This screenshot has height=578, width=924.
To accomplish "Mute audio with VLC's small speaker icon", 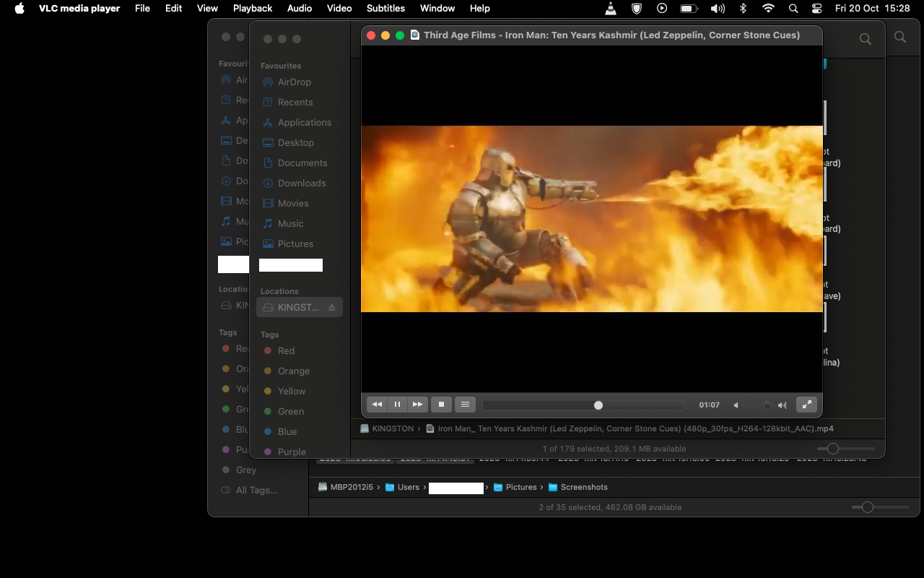I will pyautogui.click(x=736, y=405).
